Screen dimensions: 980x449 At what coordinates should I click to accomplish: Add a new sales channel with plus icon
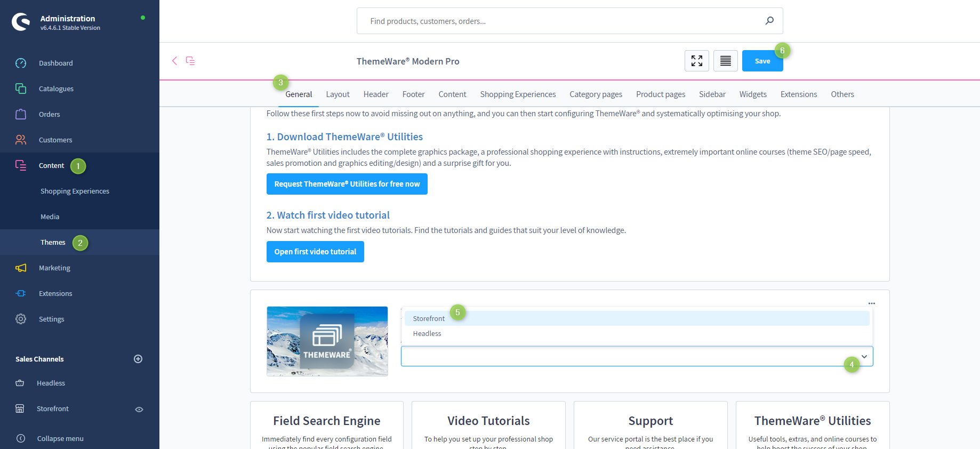pos(138,359)
